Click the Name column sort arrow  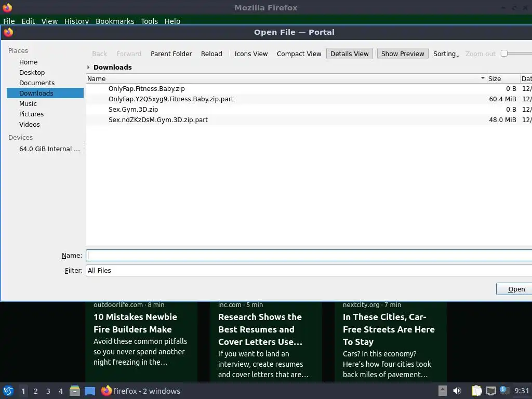[483, 78]
